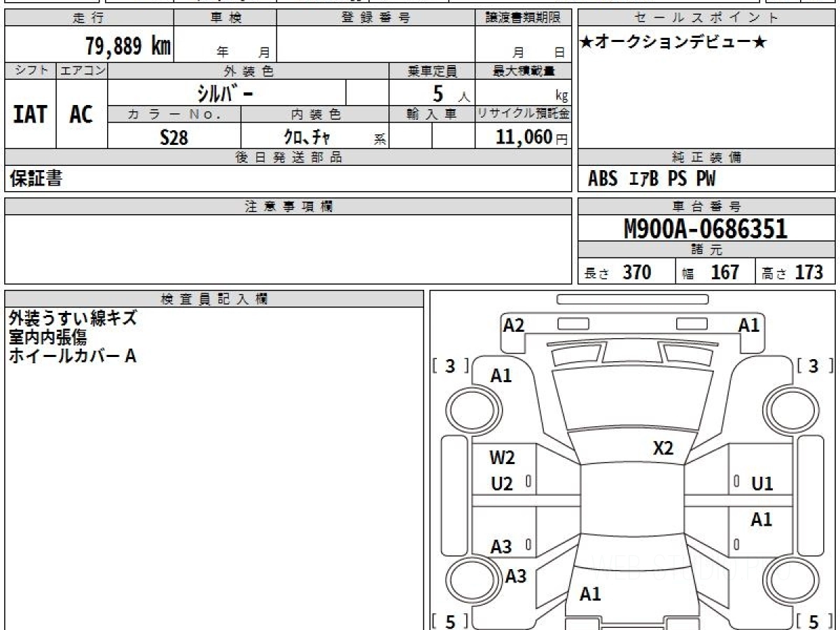Click the シフト header cell
The image size is (840, 630).
coord(31,71)
